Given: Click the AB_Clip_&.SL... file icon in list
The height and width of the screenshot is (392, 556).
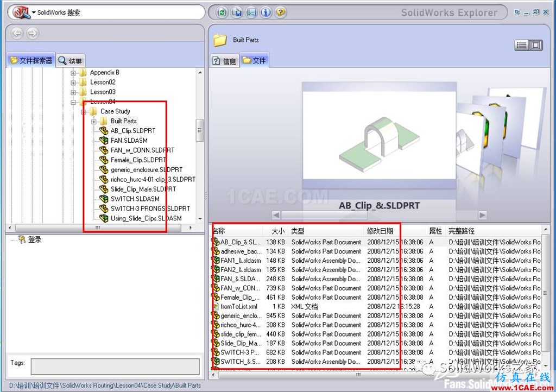Looking at the screenshot, I should (216, 242).
